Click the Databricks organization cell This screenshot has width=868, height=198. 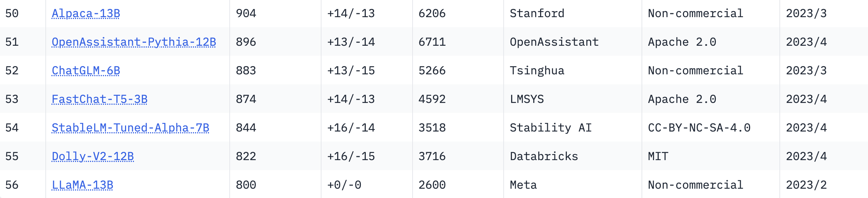point(544,157)
